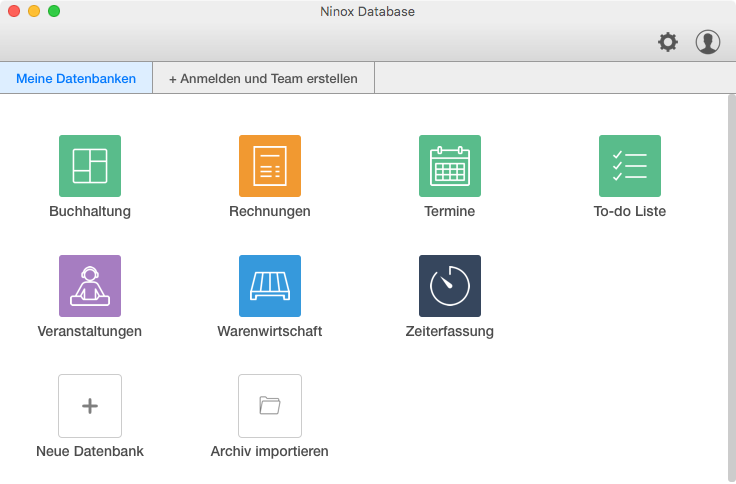
Task: Click the 'Archiv importieren' text label
Action: [x=270, y=451]
